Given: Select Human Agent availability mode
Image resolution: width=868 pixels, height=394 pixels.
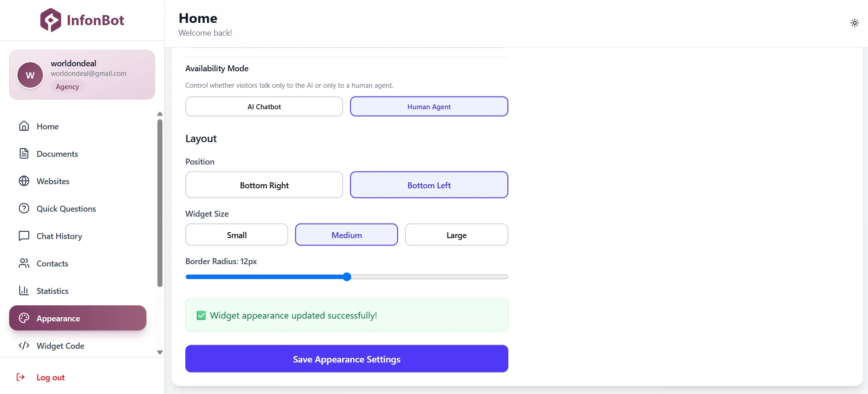Looking at the screenshot, I should tap(429, 106).
